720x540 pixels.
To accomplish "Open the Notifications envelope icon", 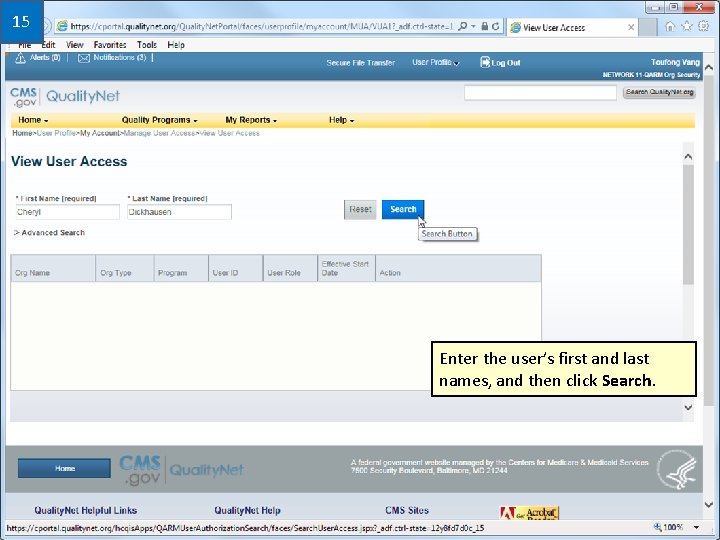I will pos(84,58).
